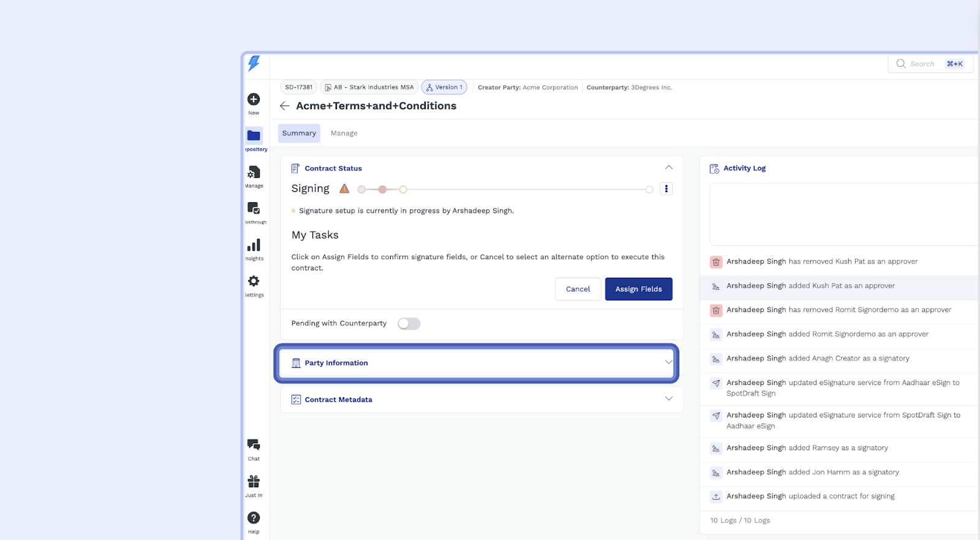Click the first stage marker on Signing progress
This screenshot has height=540, width=980.
tap(361, 190)
